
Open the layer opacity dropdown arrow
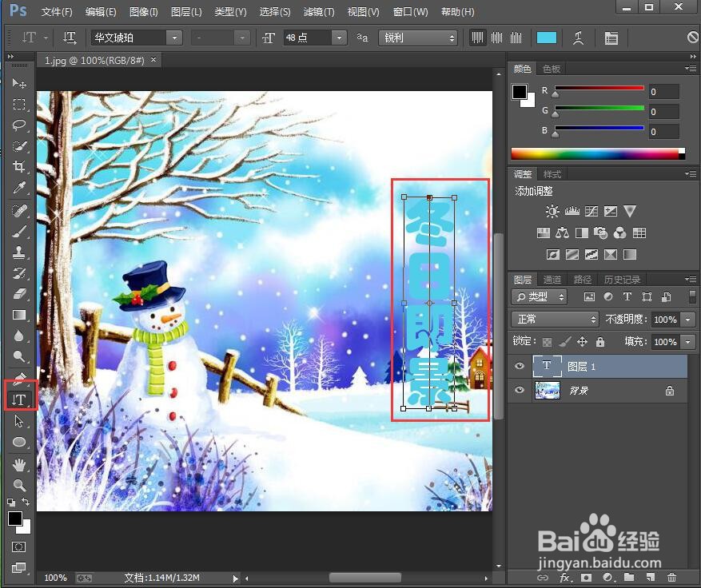pos(687,320)
